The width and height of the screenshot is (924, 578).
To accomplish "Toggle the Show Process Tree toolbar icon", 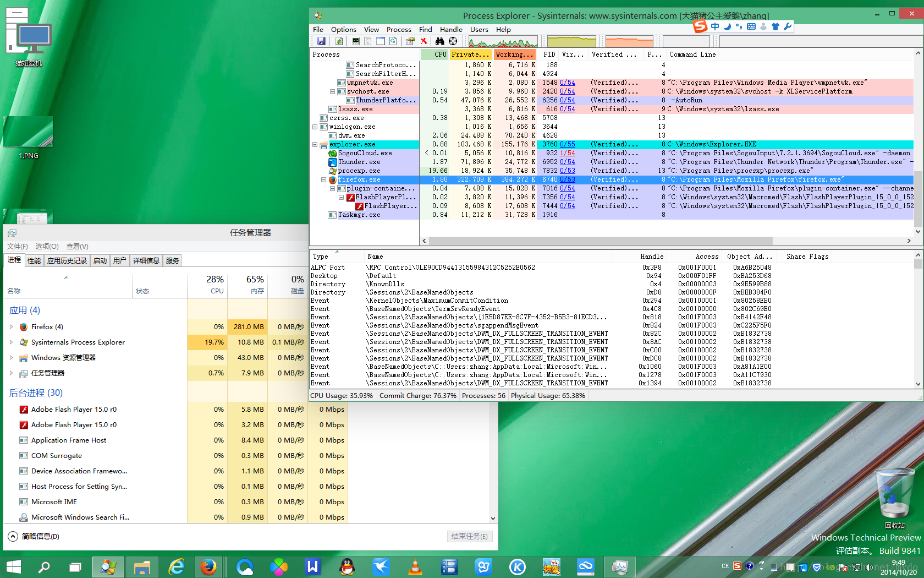I will pyautogui.click(x=368, y=41).
